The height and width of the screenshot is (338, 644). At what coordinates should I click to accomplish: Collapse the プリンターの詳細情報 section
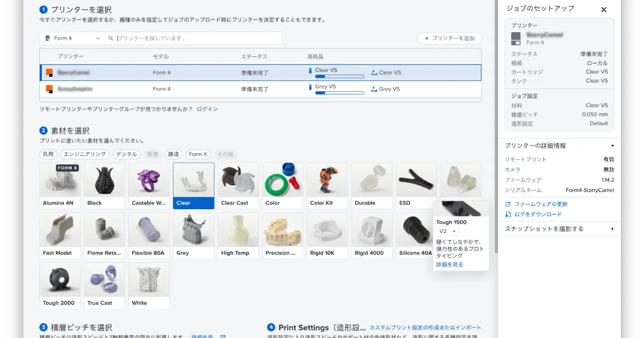[612, 146]
